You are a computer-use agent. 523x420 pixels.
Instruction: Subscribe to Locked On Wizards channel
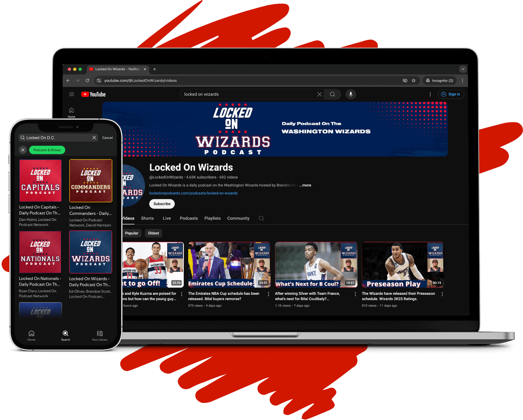162,204
